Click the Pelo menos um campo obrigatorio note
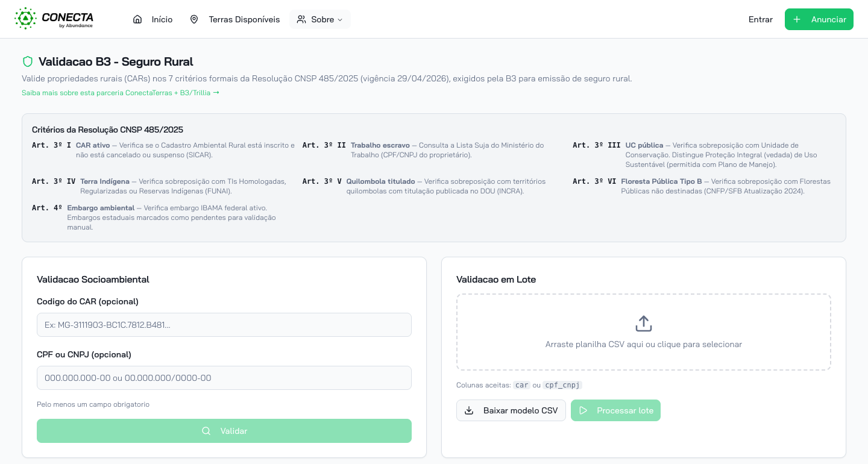Screen dimensions: 868x464 point(93,404)
